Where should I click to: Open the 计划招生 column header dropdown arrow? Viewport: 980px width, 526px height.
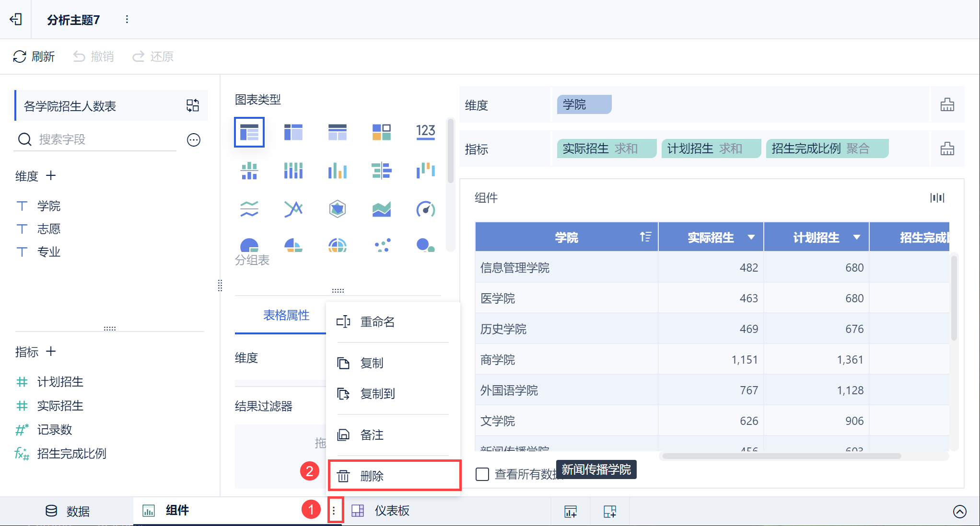[x=857, y=237]
